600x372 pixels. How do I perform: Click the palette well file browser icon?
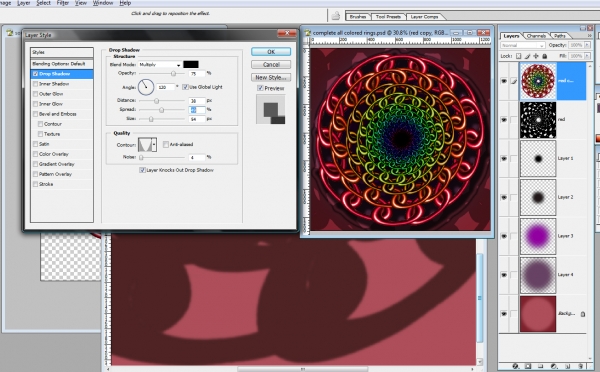point(336,16)
